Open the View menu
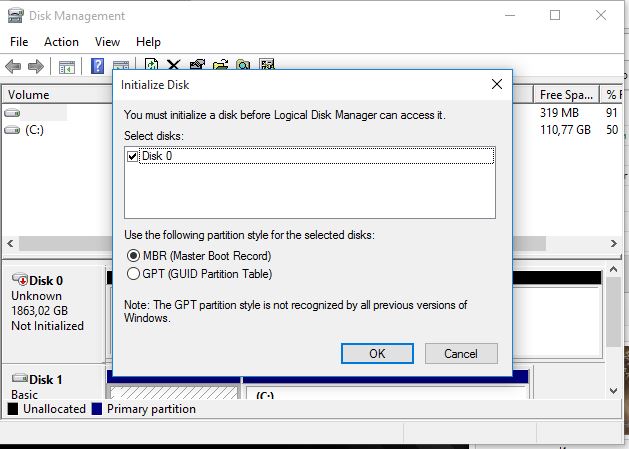This screenshot has width=629, height=449. [107, 42]
